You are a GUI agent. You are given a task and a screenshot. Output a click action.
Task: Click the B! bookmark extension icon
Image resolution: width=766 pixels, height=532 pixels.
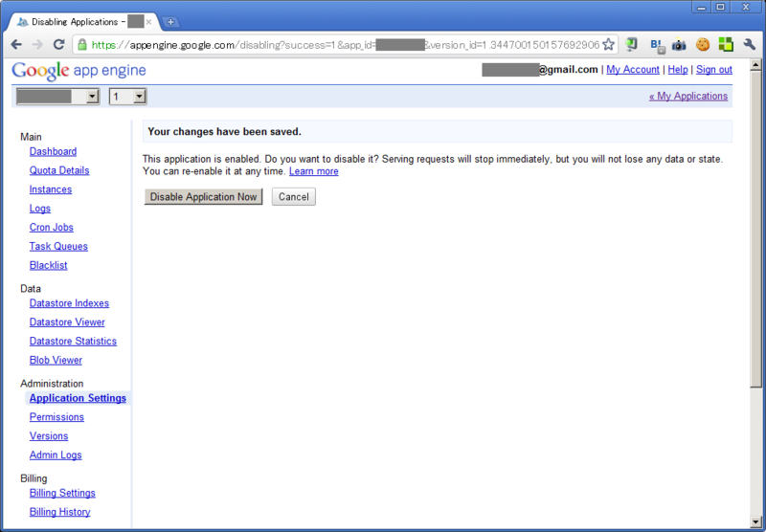point(658,45)
